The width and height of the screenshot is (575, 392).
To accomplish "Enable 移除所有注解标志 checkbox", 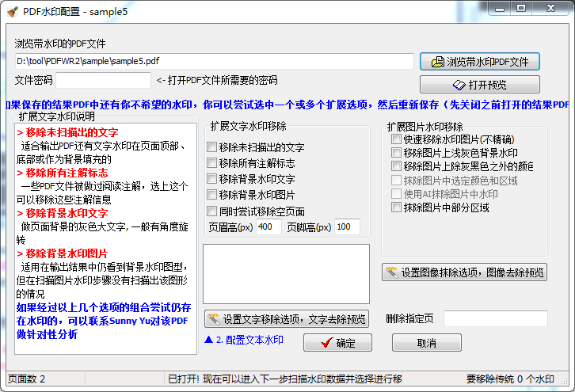I will point(211,163).
